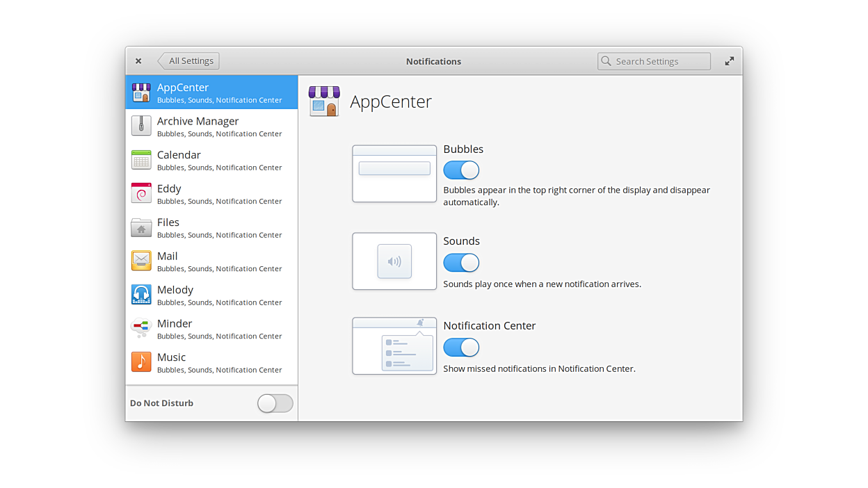Screen dimensions: 868x488
Task: Click the Search Settings field
Action: (x=654, y=61)
